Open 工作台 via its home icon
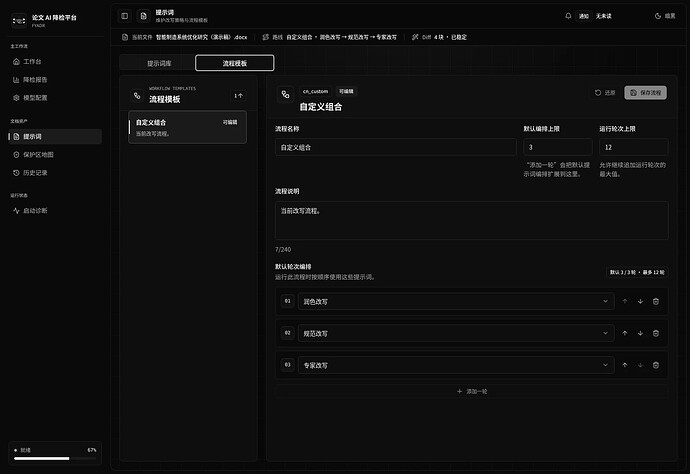Image resolution: width=690 pixels, height=474 pixels. [16, 62]
